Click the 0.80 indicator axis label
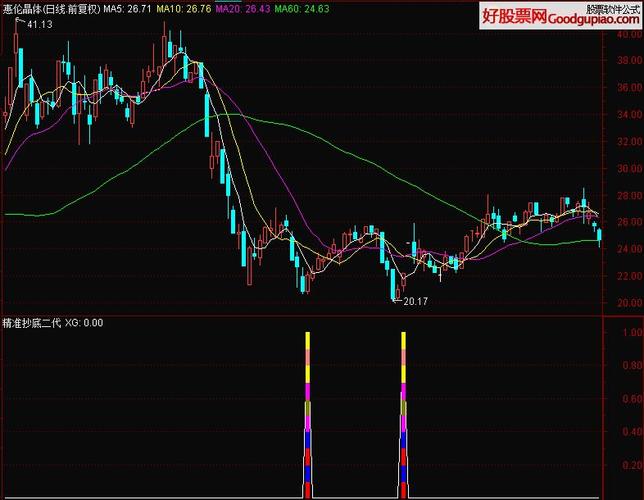 tap(632, 366)
